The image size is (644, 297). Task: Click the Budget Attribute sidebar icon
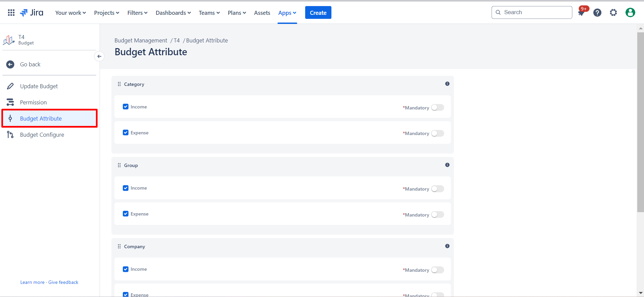(x=10, y=118)
